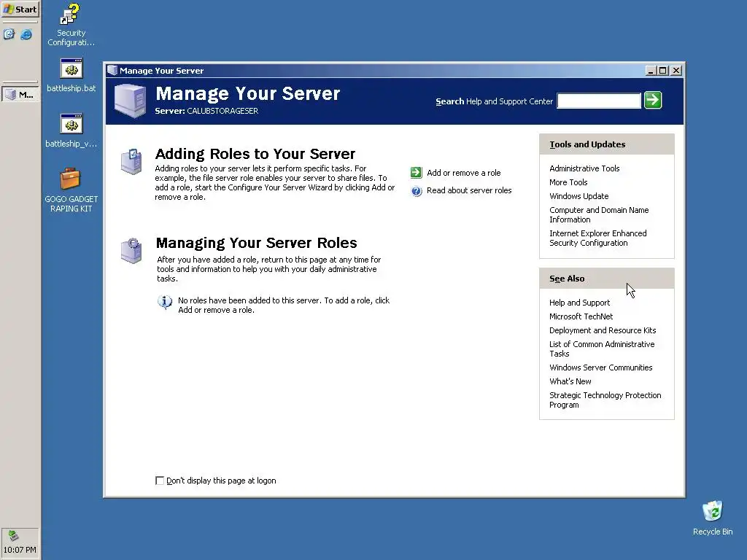The height and width of the screenshot is (560, 747).
Task: Click the info icon by No roles message
Action: [x=165, y=302]
